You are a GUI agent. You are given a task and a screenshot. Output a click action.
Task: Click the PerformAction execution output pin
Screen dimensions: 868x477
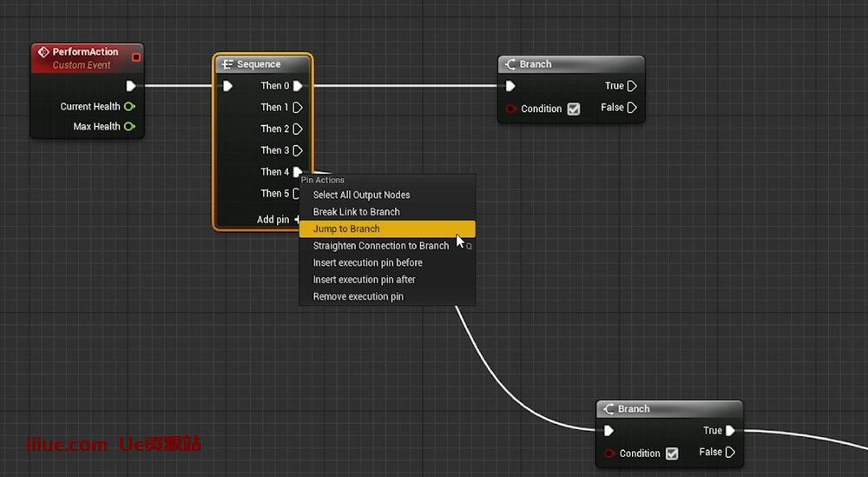coord(131,86)
